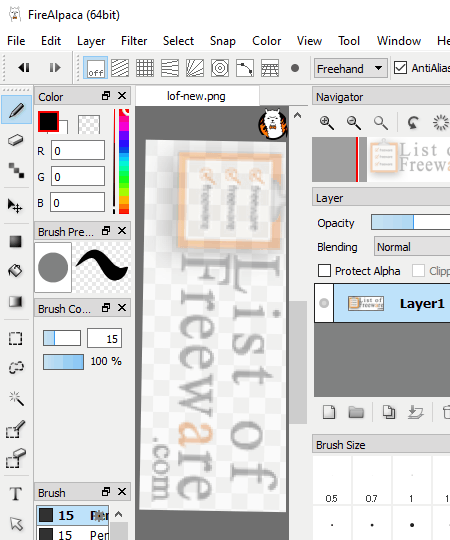
Task: Create a new layer
Action: tap(329, 412)
